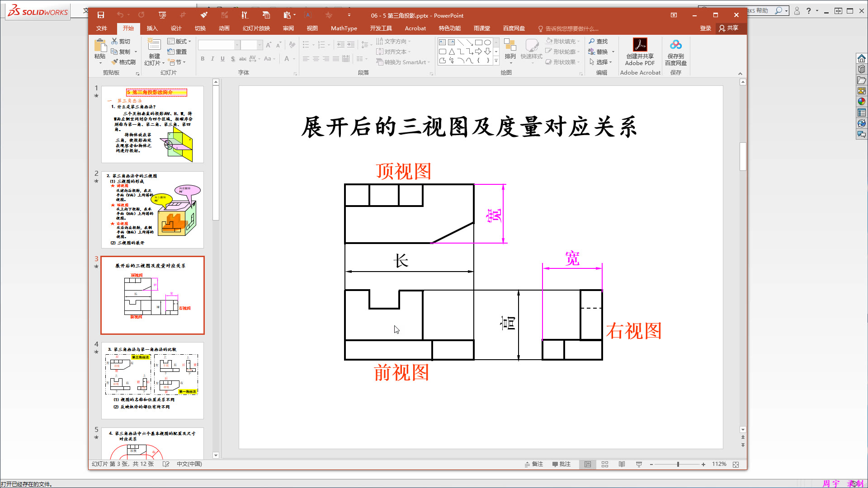Decrease list indent level icon

[341, 45]
